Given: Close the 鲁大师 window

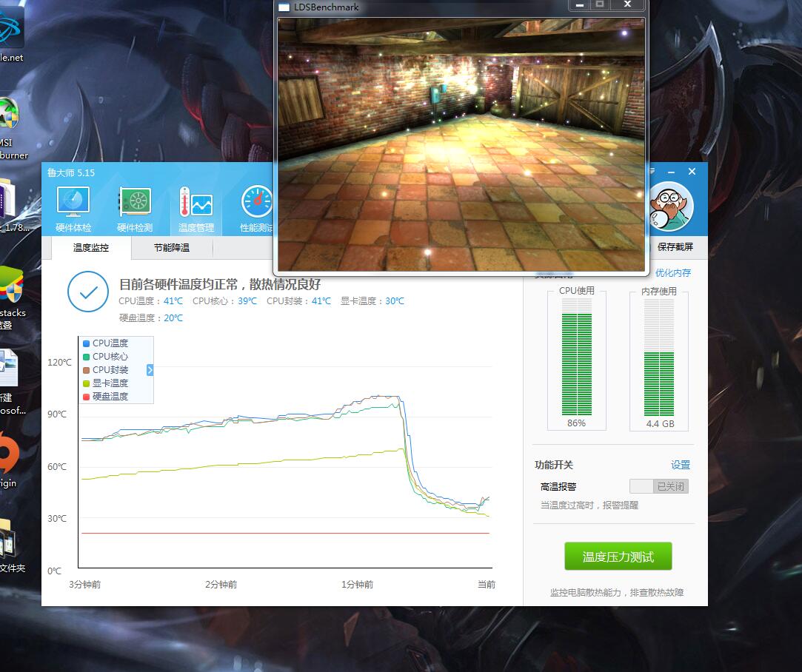Looking at the screenshot, I should coord(692,172).
